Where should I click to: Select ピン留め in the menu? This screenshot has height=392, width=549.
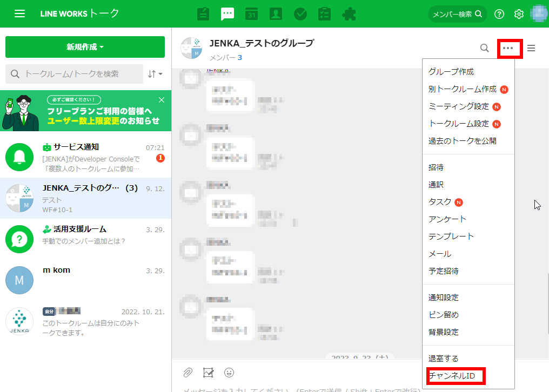468,315
